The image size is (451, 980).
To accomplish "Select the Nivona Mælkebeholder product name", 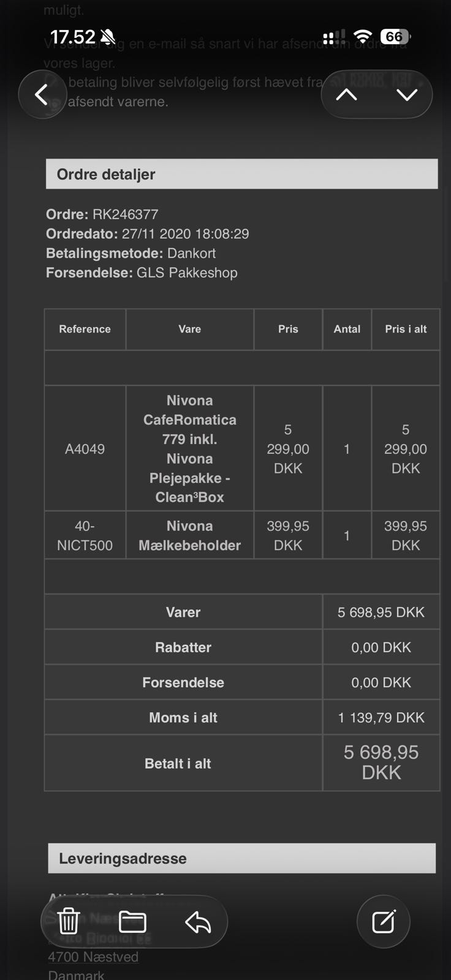I will point(189,535).
